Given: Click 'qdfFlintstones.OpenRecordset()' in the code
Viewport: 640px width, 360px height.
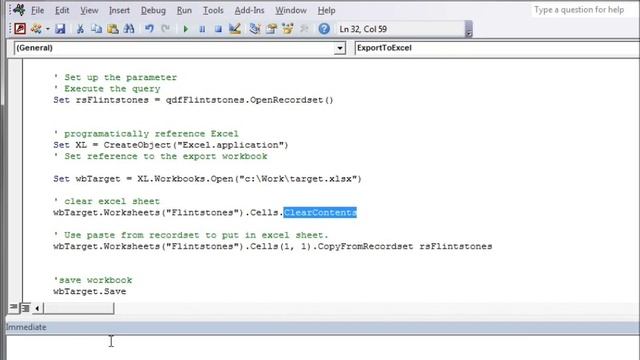Looking at the screenshot, I should (249, 100).
